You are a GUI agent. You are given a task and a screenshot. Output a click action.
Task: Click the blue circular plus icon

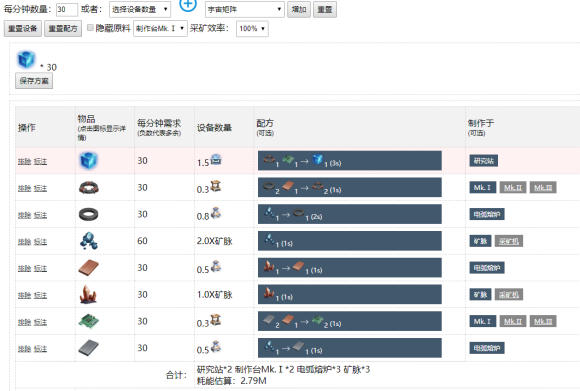(188, 5)
